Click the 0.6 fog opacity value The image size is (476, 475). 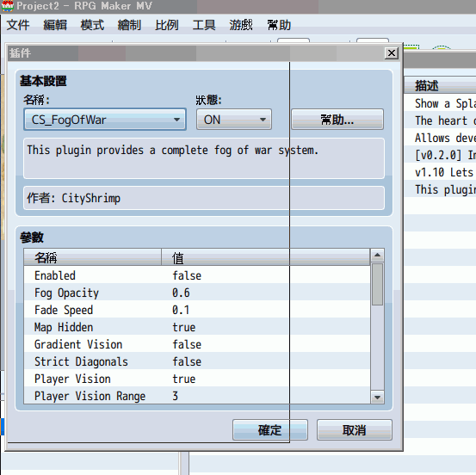coord(181,293)
